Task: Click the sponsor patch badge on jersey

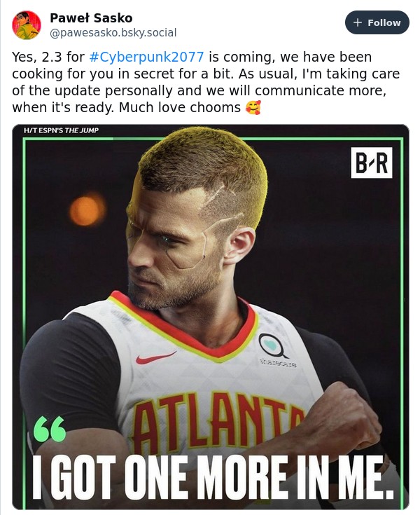Action: [273, 345]
